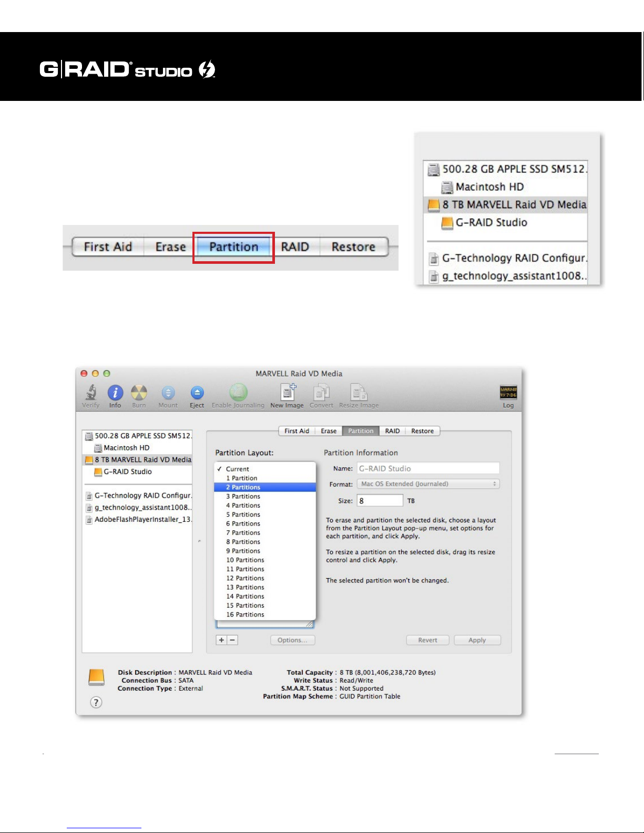This screenshot has height=833, width=644.
Task: Choose Current in partition layout menu
Action: (265, 469)
